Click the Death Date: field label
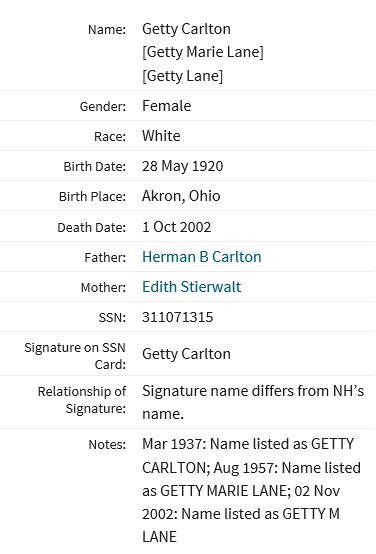The image size is (376, 554). point(92,228)
